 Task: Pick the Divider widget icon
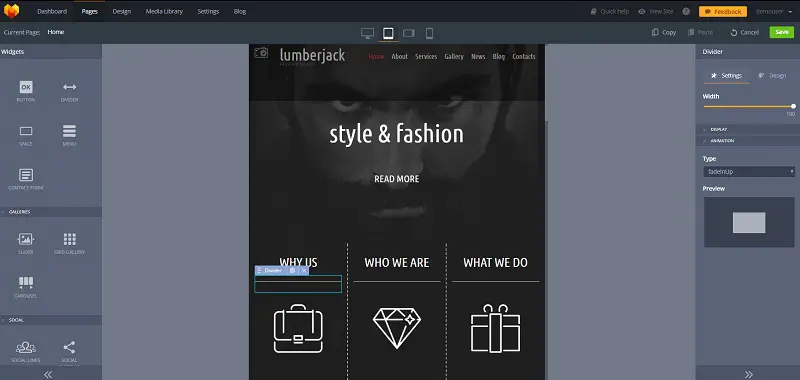pos(69,87)
